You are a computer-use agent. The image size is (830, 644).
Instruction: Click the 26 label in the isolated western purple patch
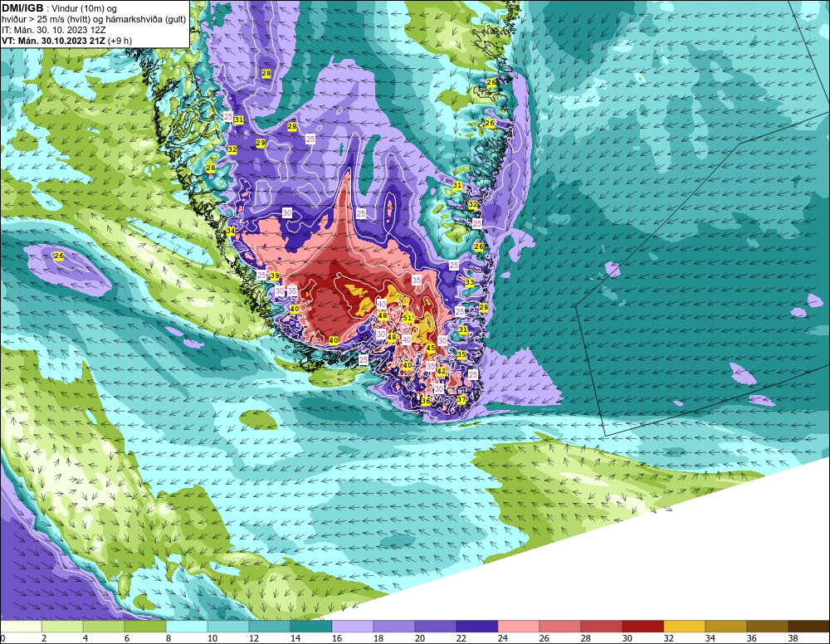coord(59,256)
